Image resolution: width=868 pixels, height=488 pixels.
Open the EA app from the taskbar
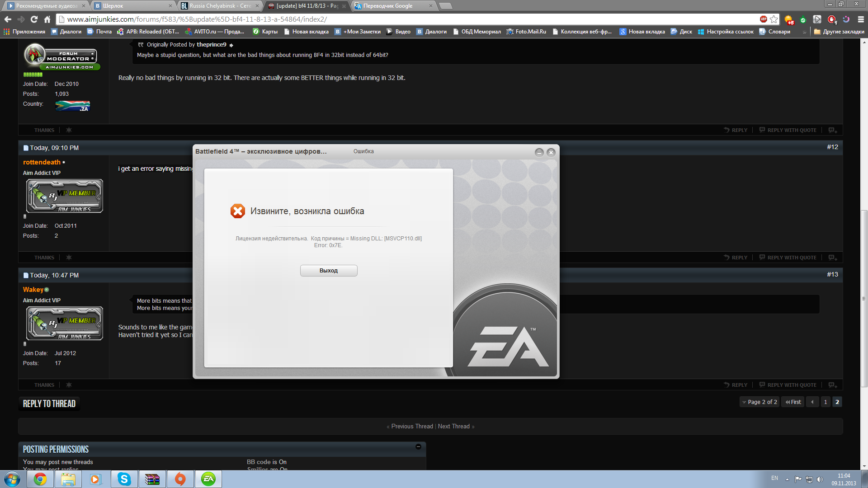(208, 479)
